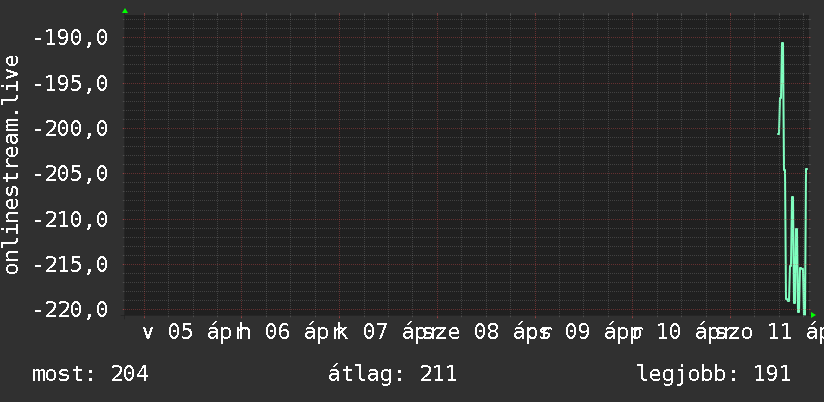Select the -215,0 axis label
824x402 pixels.
pyautogui.click(x=71, y=265)
